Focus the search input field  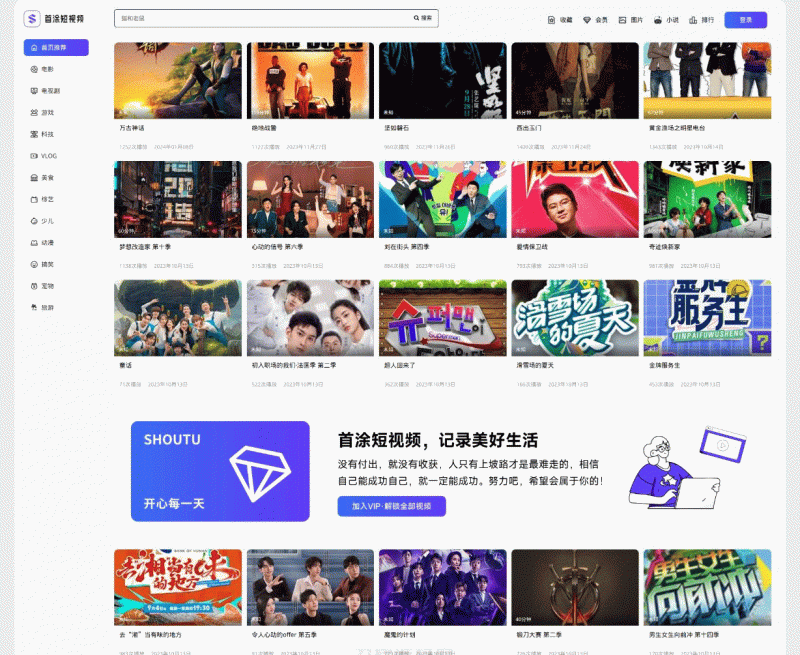[x=260, y=18]
